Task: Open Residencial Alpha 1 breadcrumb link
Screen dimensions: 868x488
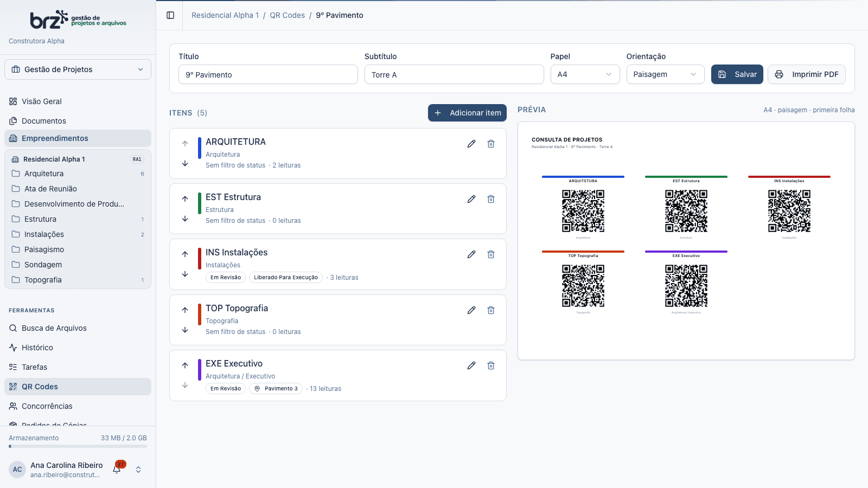Action: [x=225, y=15]
